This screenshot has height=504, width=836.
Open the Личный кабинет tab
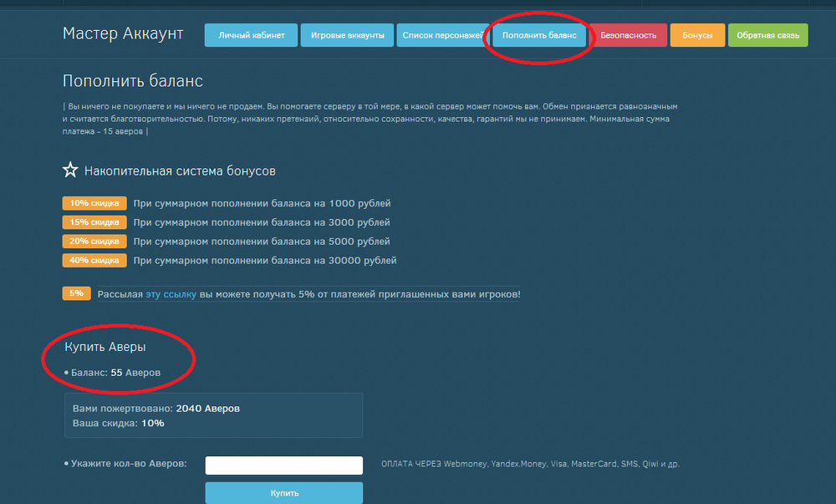point(251,35)
